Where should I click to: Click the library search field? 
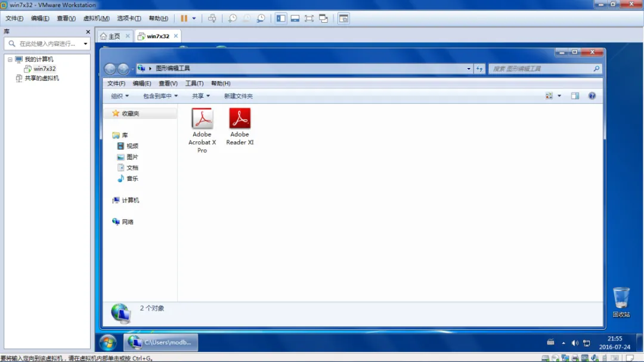[47, 44]
